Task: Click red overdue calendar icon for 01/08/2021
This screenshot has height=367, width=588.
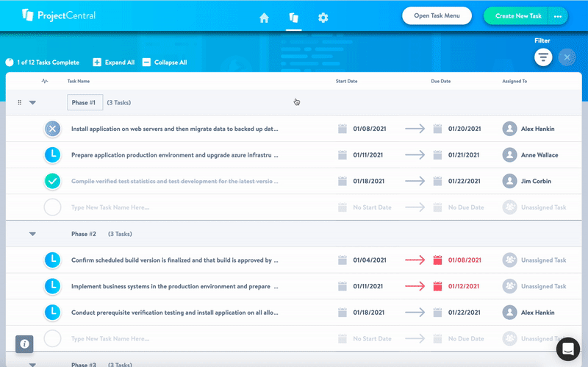Action: point(437,260)
